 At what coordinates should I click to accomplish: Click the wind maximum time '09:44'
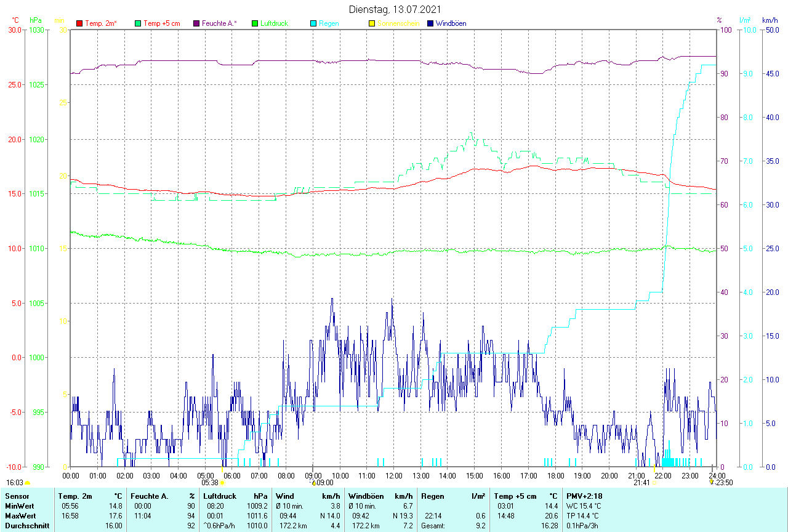coord(288,516)
